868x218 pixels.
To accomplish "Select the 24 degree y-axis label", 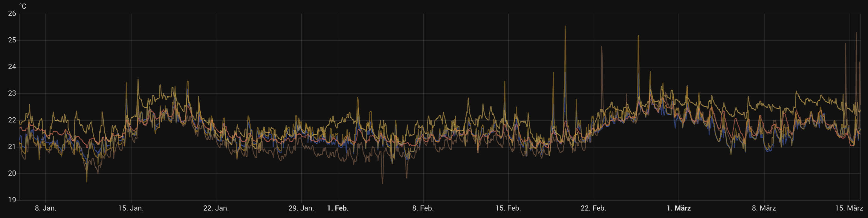I will [x=12, y=67].
